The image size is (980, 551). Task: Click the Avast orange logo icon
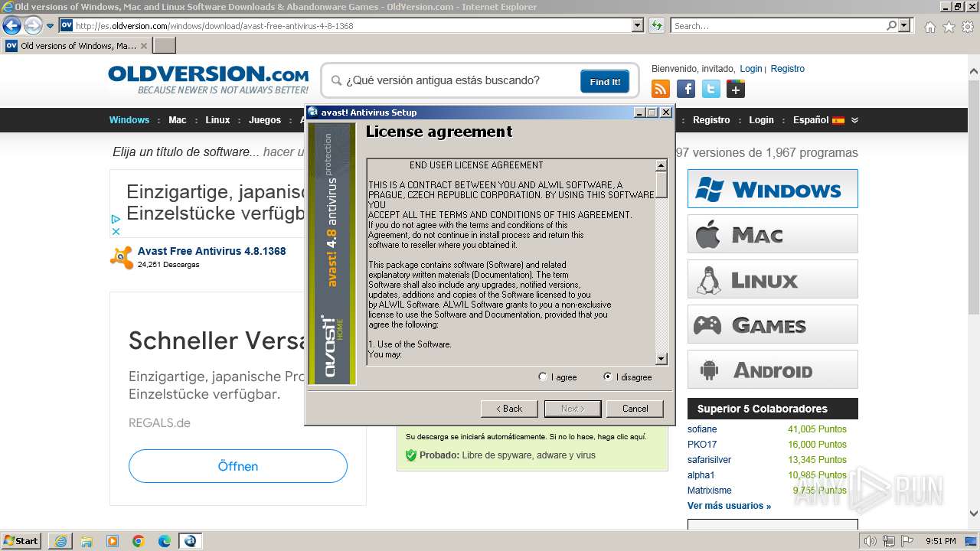pyautogui.click(x=121, y=257)
